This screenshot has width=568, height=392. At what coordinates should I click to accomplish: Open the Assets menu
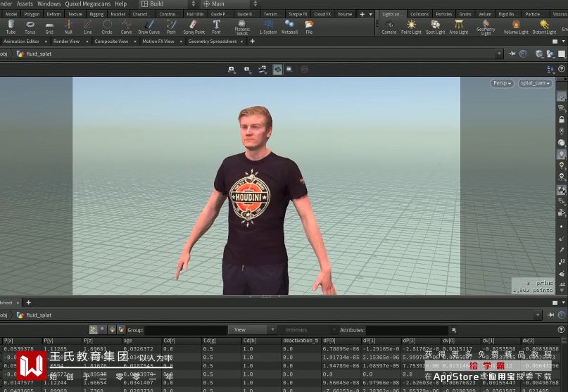[x=25, y=4]
